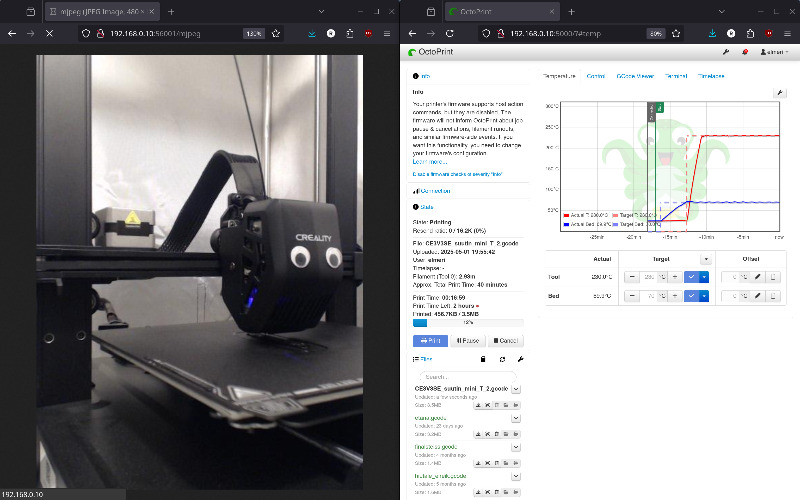Click the file Search input field

(x=466, y=376)
